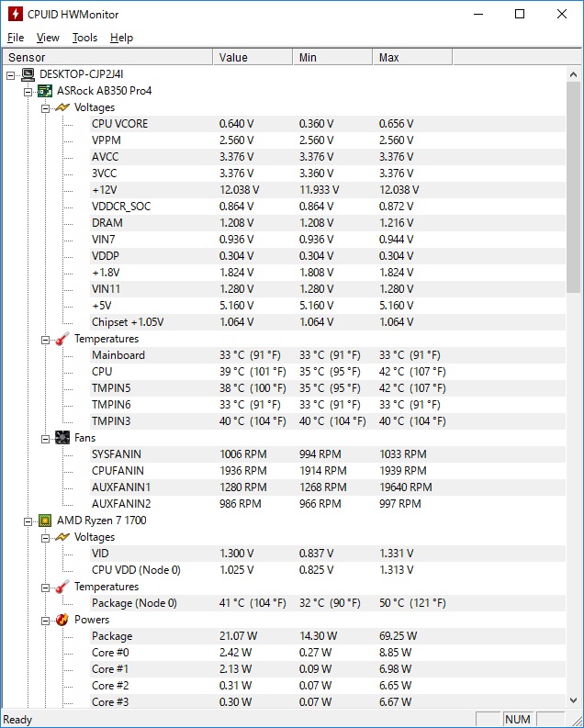Collapse the ASRock Voltages section
The width and height of the screenshot is (584, 728).
click(x=46, y=108)
